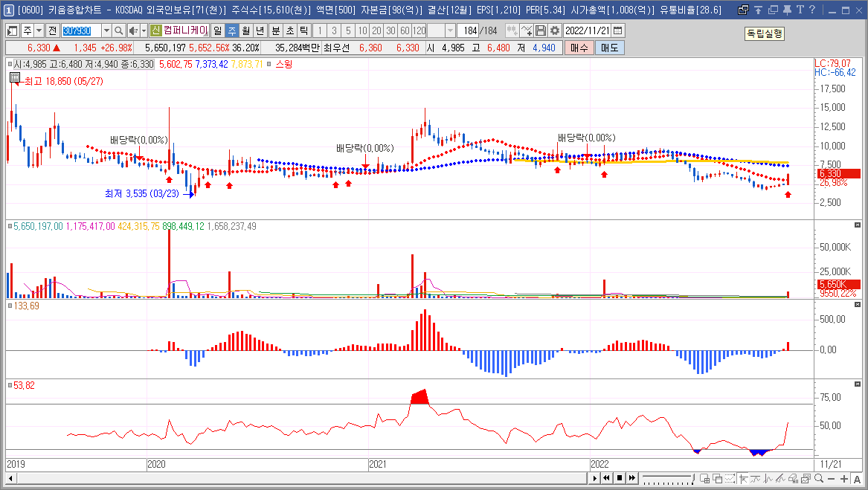Click the 매도 sell button

pyautogui.click(x=609, y=48)
